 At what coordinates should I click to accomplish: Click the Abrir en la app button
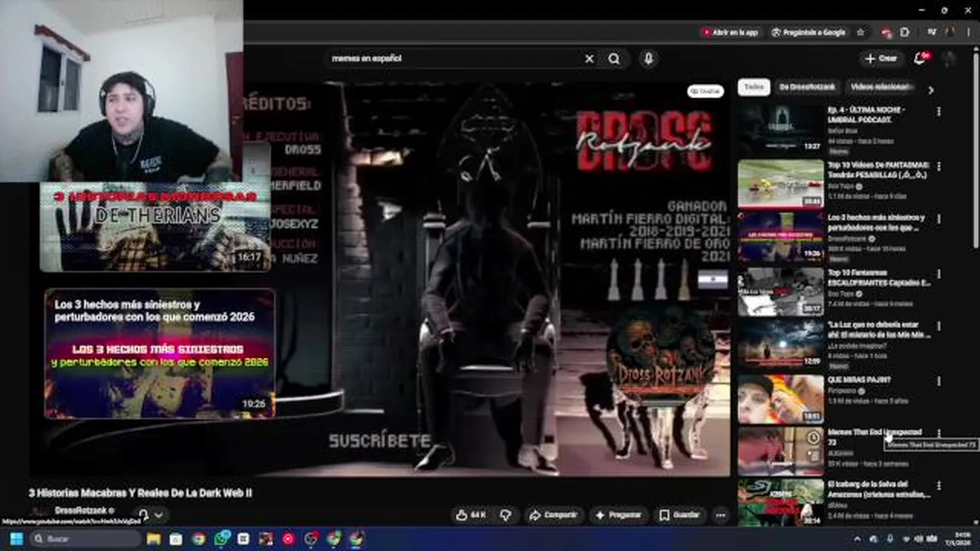tap(730, 32)
